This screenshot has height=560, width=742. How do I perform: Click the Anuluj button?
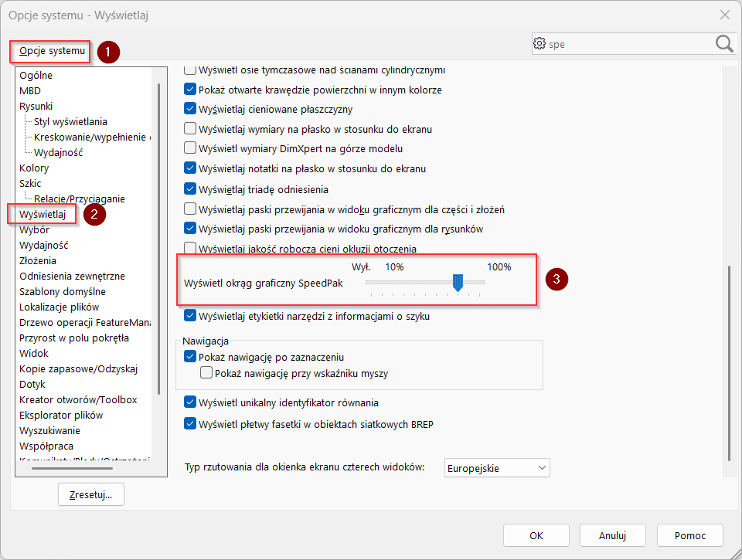(612, 535)
